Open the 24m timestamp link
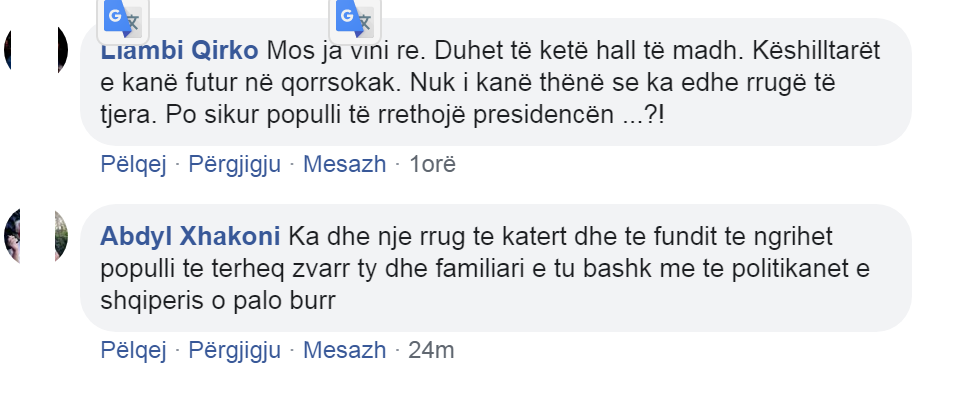959x397 pixels. 431,351
